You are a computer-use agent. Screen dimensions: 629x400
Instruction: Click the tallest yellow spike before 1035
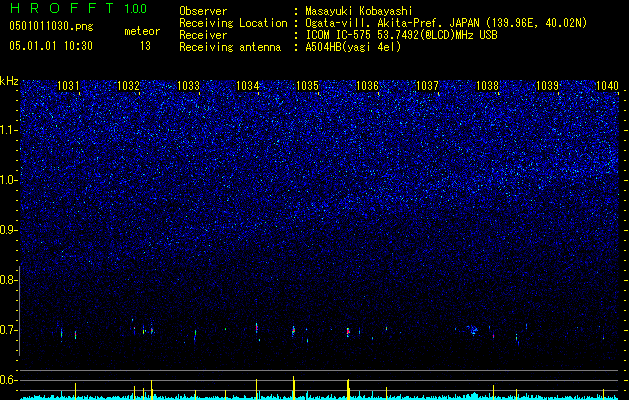[x=294, y=388]
